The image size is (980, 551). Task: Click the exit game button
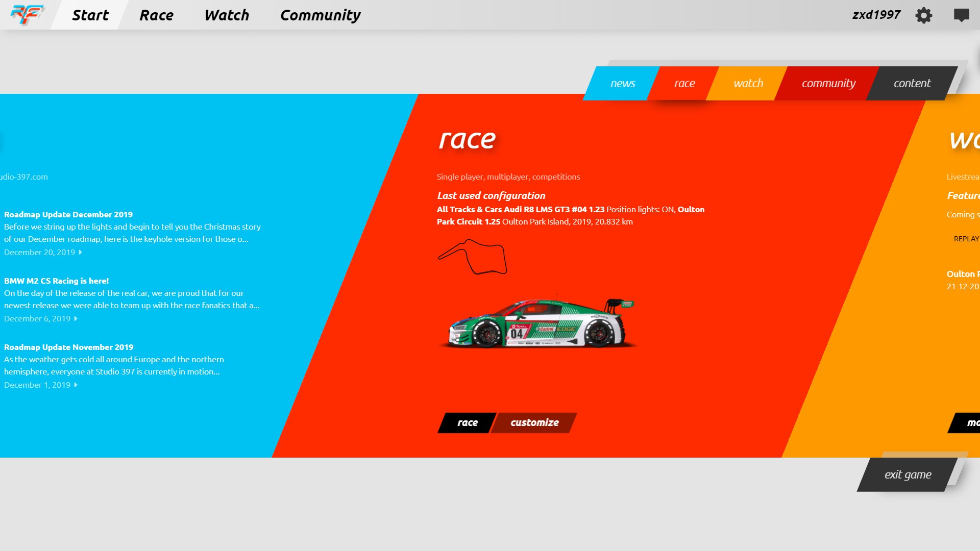click(x=907, y=474)
